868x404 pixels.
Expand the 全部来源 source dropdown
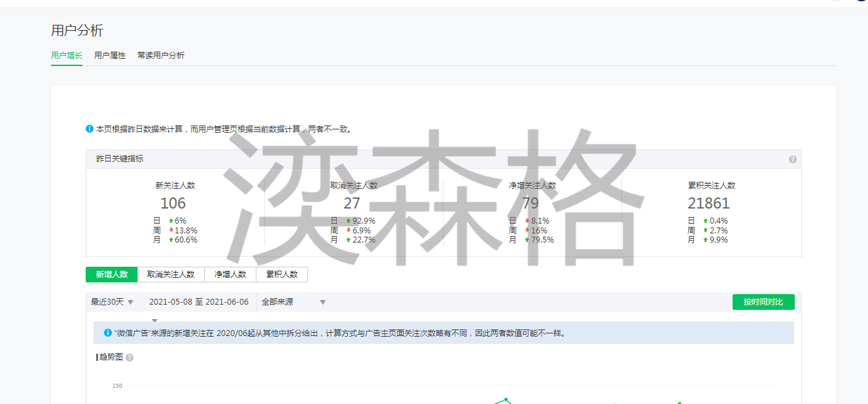(x=293, y=302)
